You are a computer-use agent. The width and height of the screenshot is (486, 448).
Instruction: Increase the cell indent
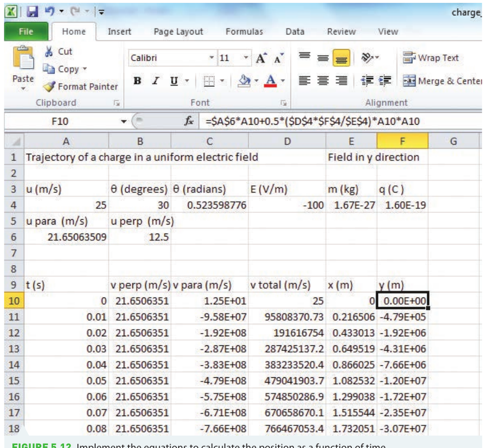click(385, 81)
